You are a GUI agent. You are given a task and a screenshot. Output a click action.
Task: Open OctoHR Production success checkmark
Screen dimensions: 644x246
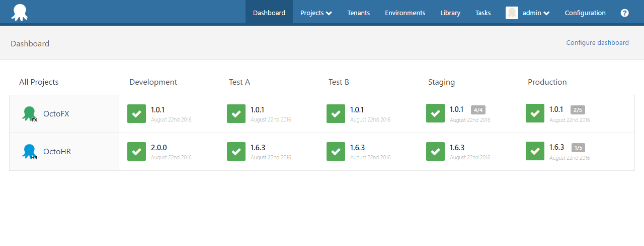(x=535, y=151)
